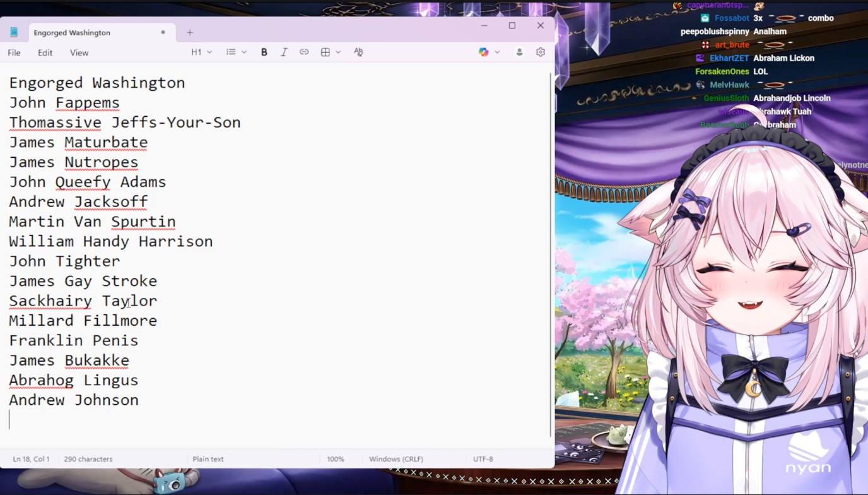The image size is (868, 495).
Task: Click the table icon in the toolbar
Action: pos(325,52)
